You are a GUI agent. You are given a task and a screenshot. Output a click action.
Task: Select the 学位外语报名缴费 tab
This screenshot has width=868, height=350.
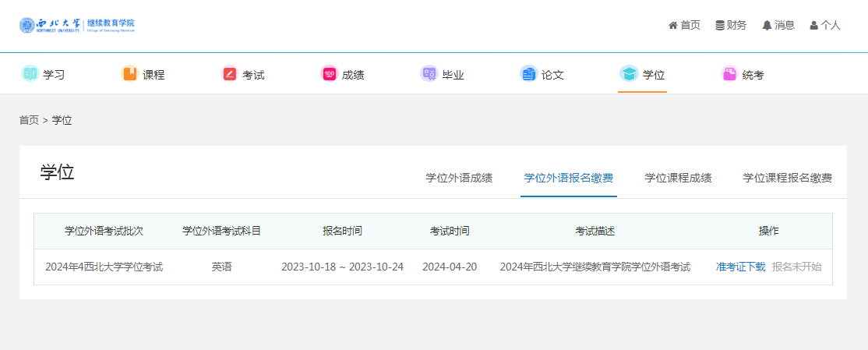pyautogui.click(x=568, y=178)
